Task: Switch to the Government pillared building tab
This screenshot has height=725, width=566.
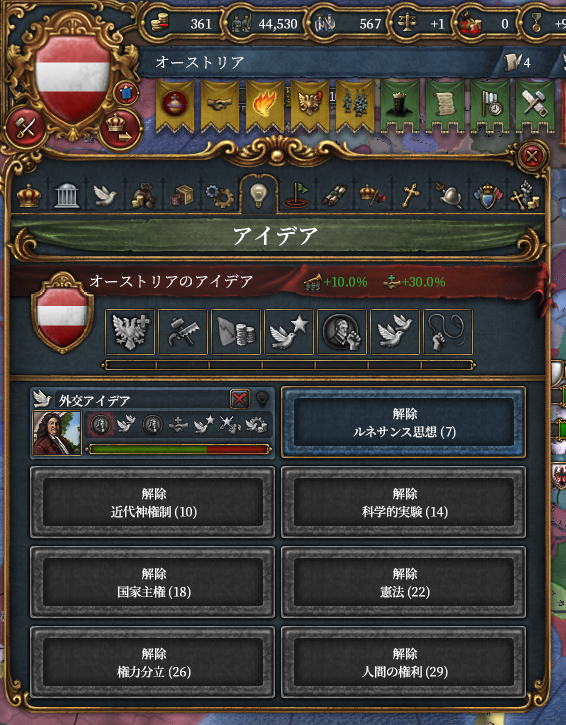Action: pyautogui.click(x=67, y=196)
